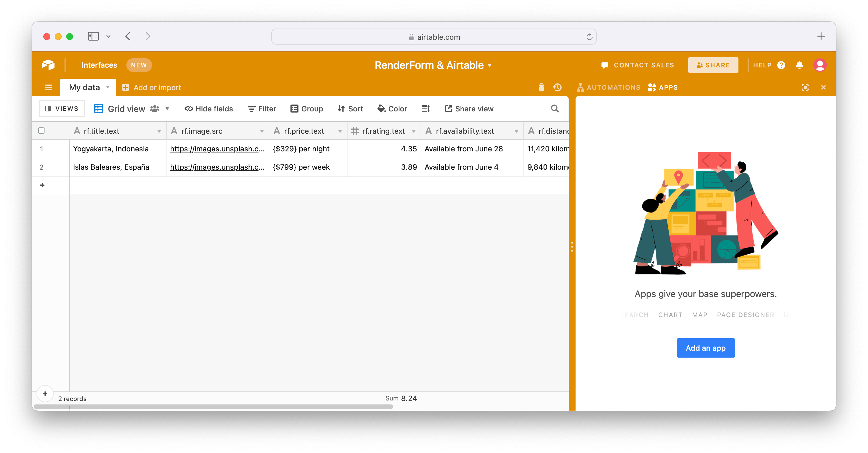This screenshot has width=868, height=453.
Task: Open Interfaces section
Action: [99, 65]
